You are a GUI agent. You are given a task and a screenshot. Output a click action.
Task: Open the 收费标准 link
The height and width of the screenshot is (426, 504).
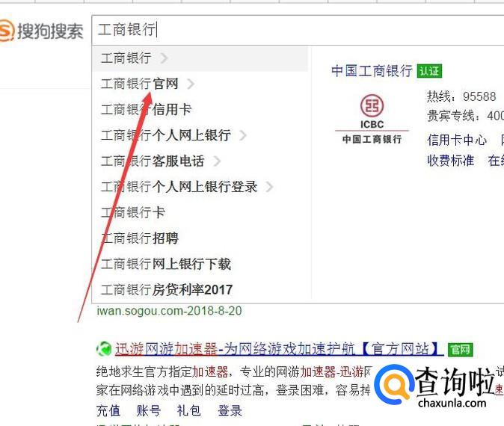tap(451, 161)
